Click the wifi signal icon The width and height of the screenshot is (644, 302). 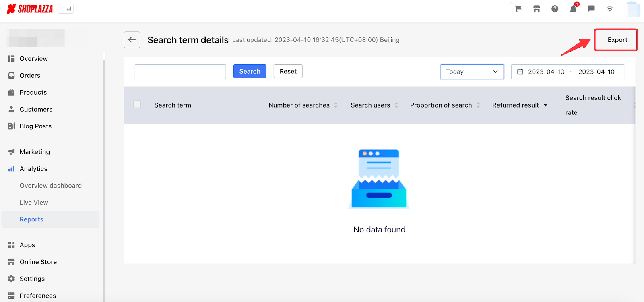610,9
